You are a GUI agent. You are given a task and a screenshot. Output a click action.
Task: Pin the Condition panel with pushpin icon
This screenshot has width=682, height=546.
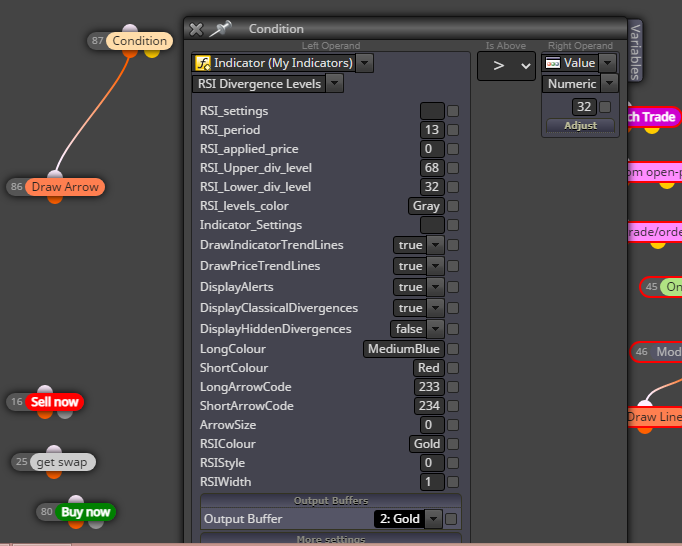tap(221, 29)
